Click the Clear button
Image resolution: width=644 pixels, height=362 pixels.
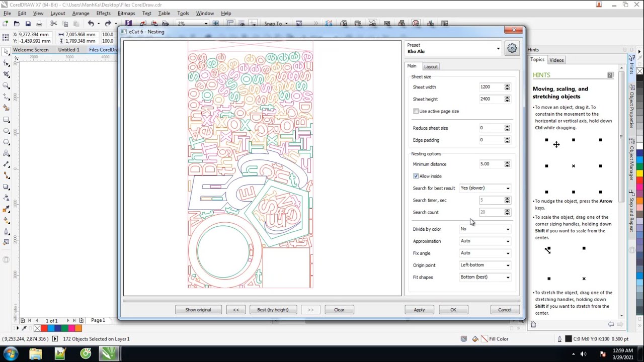339,310
